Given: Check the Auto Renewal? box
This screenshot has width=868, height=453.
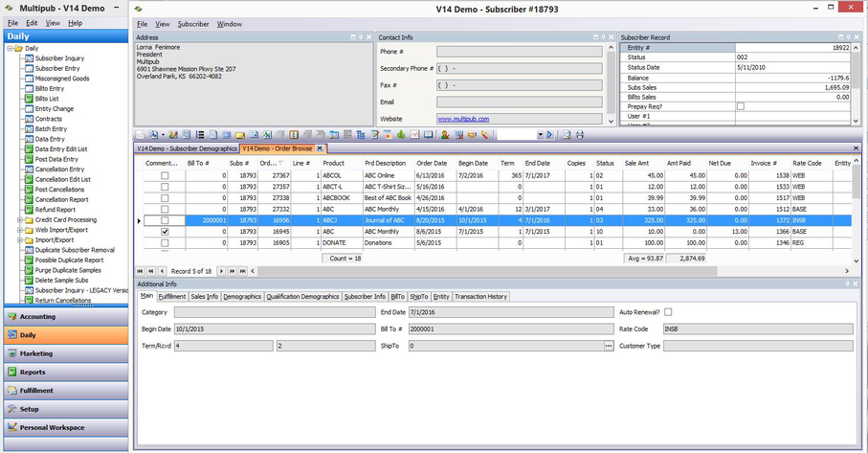Looking at the screenshot, I should tap(668, 312).
